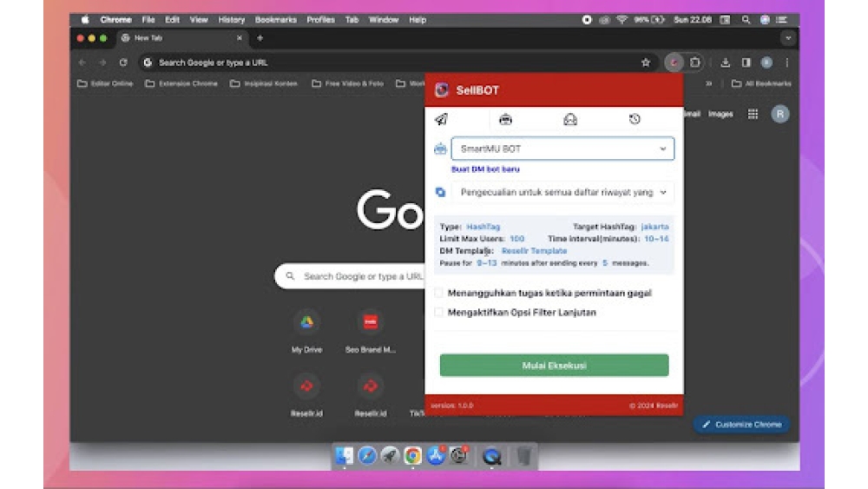This screenshot has height=489, width=868.
Task: Open the Chrome extensions puzzle icon
Action: [x=694, y=63]
